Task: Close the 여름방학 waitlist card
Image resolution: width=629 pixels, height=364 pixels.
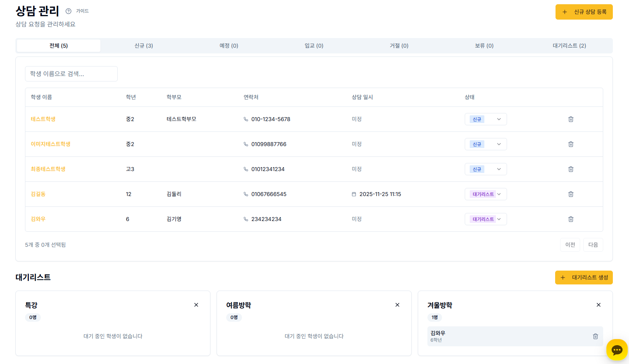Action: 397,305
